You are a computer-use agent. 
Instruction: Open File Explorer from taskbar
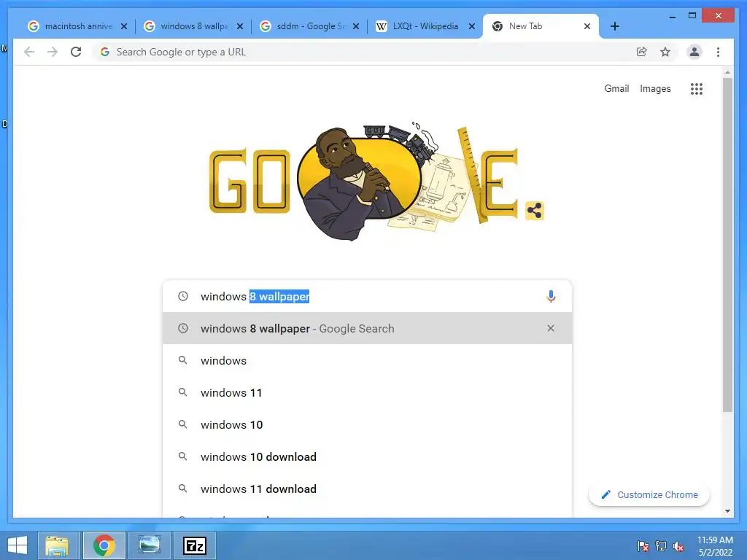coord(57,545)
